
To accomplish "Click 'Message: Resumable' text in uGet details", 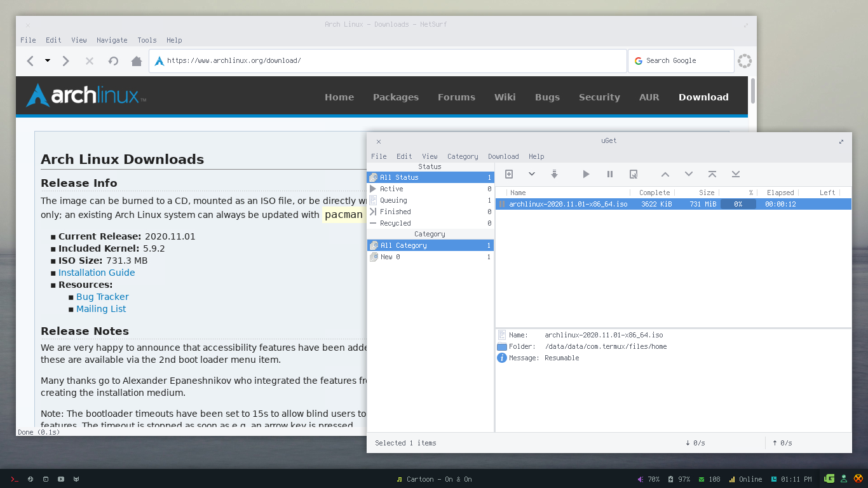I will pyautogui.click(x=544, y=358).
